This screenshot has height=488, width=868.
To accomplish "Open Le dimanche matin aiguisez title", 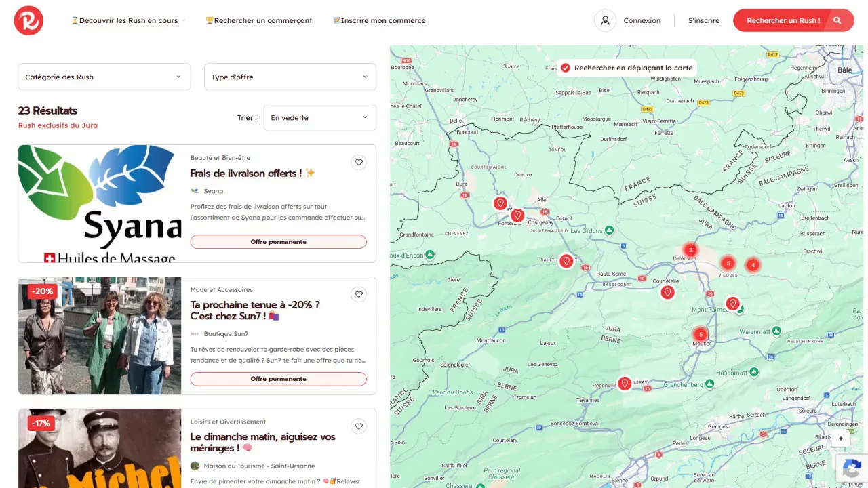I will coord(263,443).
